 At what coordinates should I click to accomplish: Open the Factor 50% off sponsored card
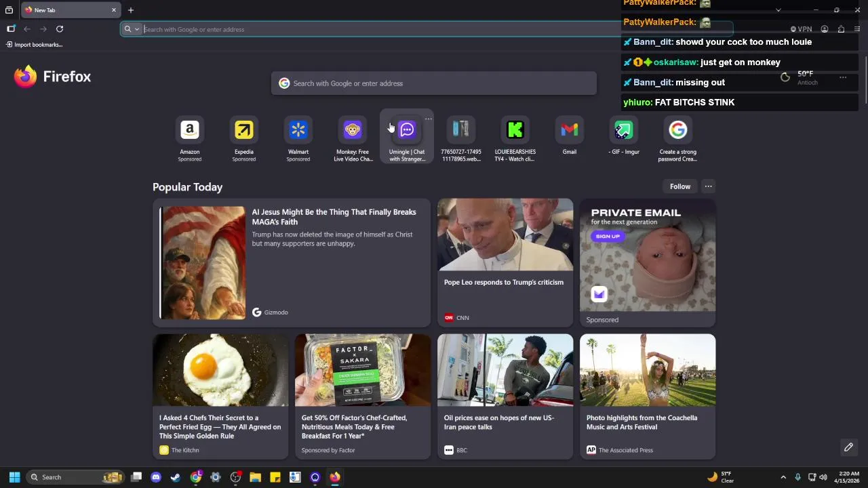pos(363,396)
